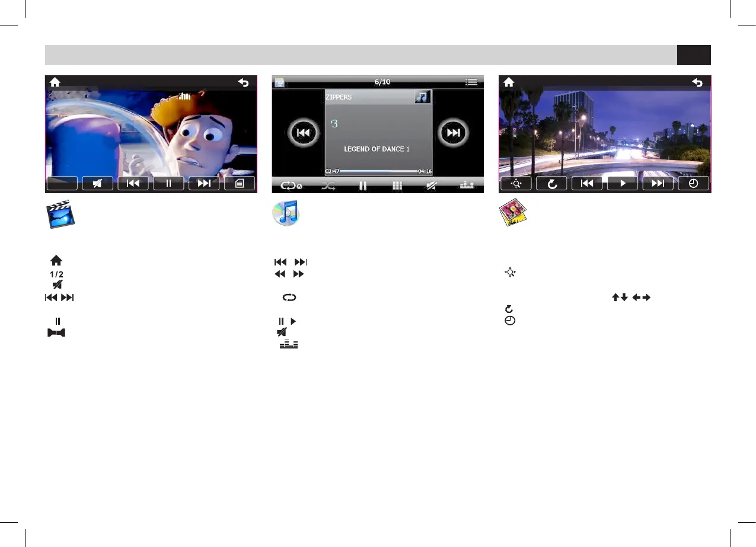Click the video clapperboard app icon
Viewport: 756px width, 547px height.
pyautogui.click(x=61, y=215)
